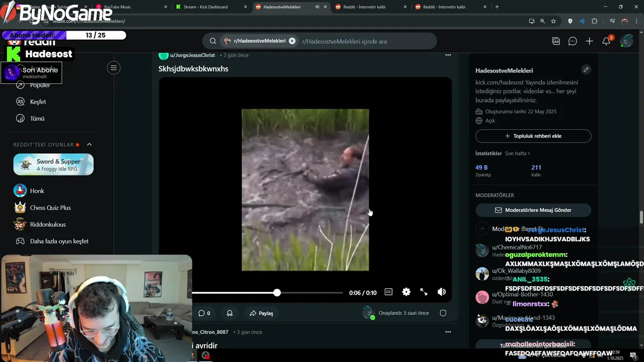The image size is (644, 362).
Task: Toggle fullscreen for the video player
Action: [424, 292]
